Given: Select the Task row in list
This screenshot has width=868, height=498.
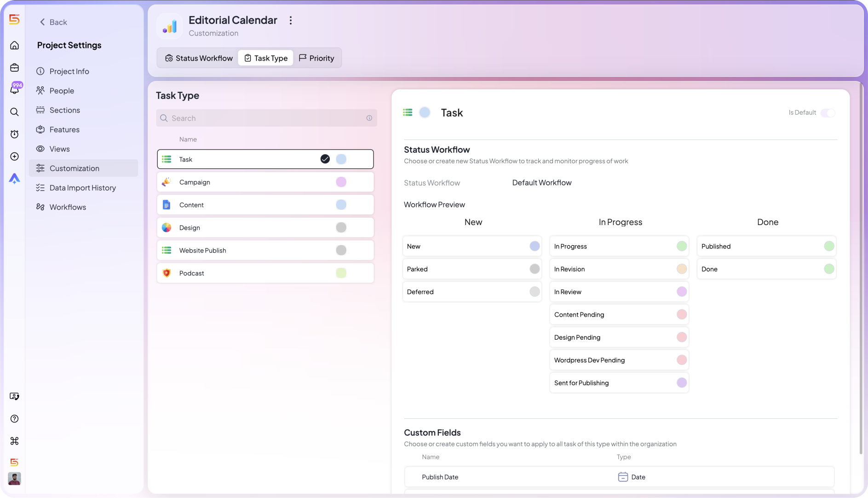Looking at the screenshot, I should 265,159.
